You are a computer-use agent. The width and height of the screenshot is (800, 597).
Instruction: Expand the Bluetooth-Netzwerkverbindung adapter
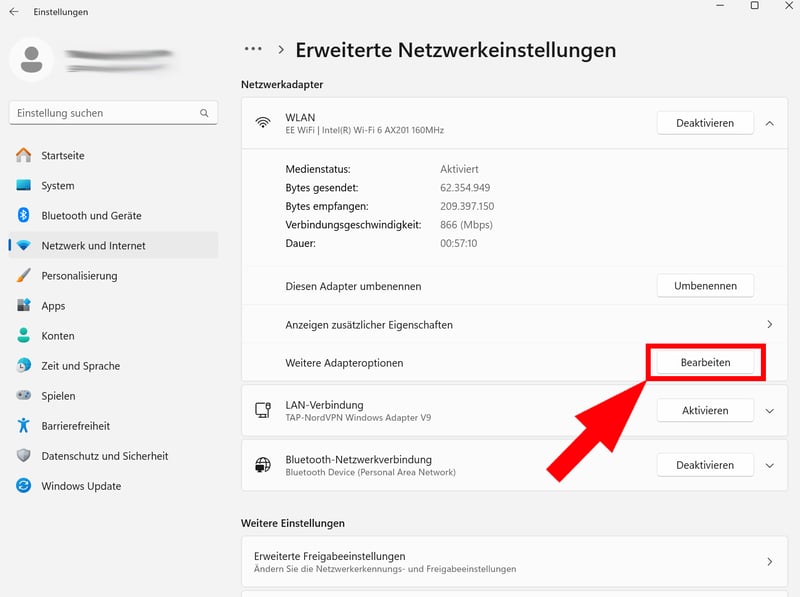pyautogui.click(x=770, y=465)
